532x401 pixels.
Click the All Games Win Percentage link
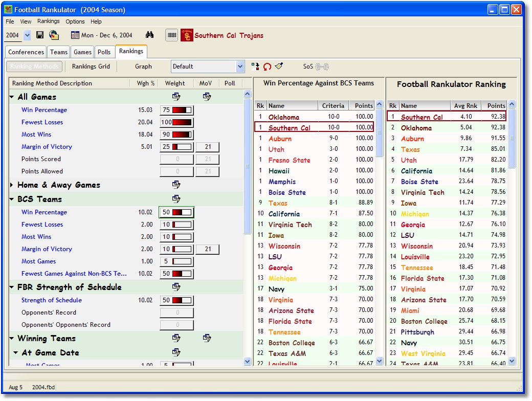click(44, 110)
